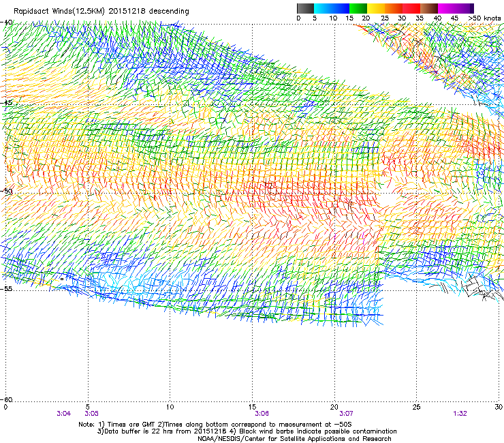
Task: Click the orange 25-30 knots color swatch
Action: [x=394, y=8]
